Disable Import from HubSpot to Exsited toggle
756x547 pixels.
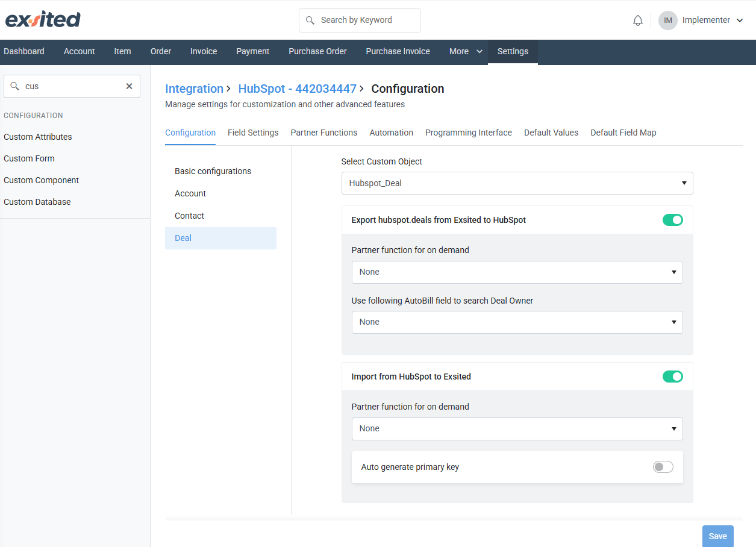(673, 377)
